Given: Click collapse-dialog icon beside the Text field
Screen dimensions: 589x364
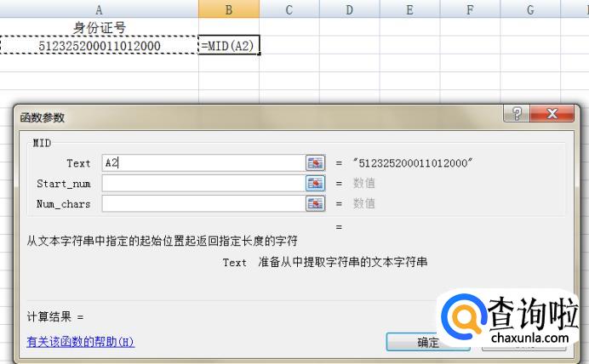Looking at the screenshot, I should (x=316, y=162).
